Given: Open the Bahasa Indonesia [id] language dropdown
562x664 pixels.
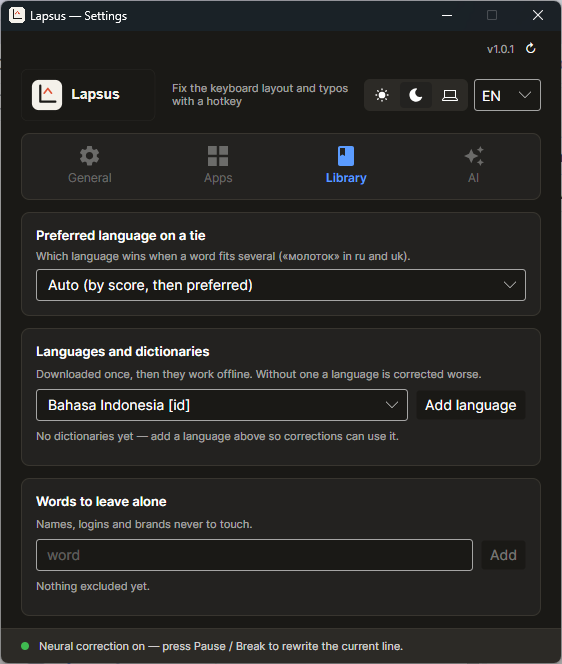Looking at the screenshot, I should [x=222, y=405].
